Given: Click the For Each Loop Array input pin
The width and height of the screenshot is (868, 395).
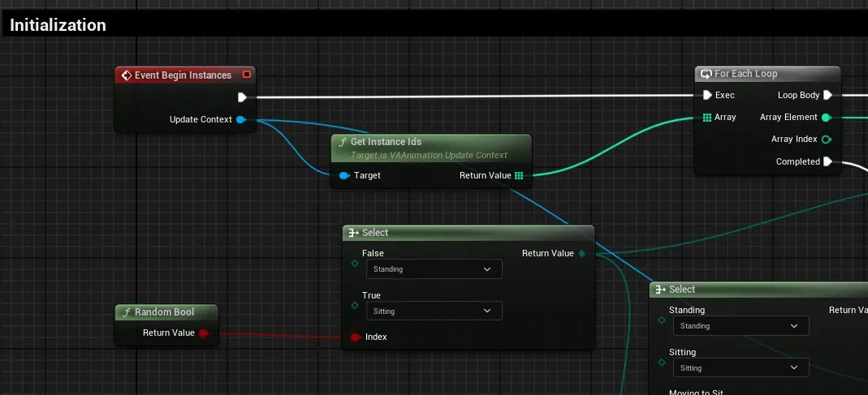Looking at the screenshot, I should tap(707, 118).
